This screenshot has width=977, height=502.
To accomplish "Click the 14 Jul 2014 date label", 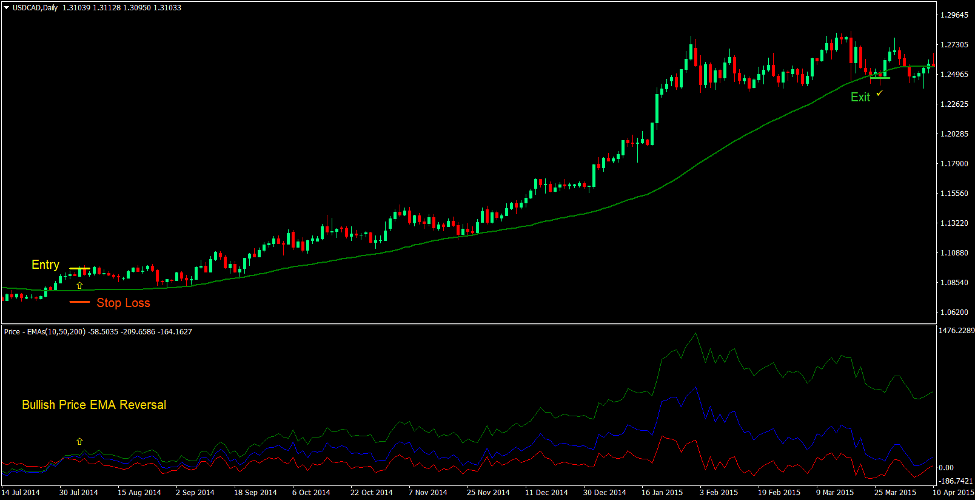I will coord(21,492).
